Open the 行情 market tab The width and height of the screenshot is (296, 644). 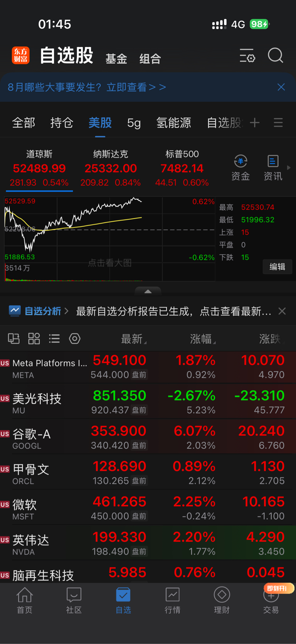(173, 601)
